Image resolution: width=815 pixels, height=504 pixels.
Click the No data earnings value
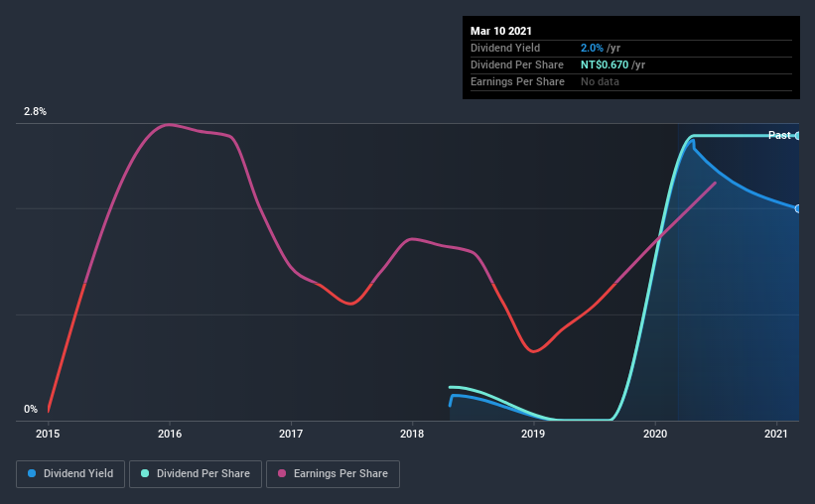(600, 81)
